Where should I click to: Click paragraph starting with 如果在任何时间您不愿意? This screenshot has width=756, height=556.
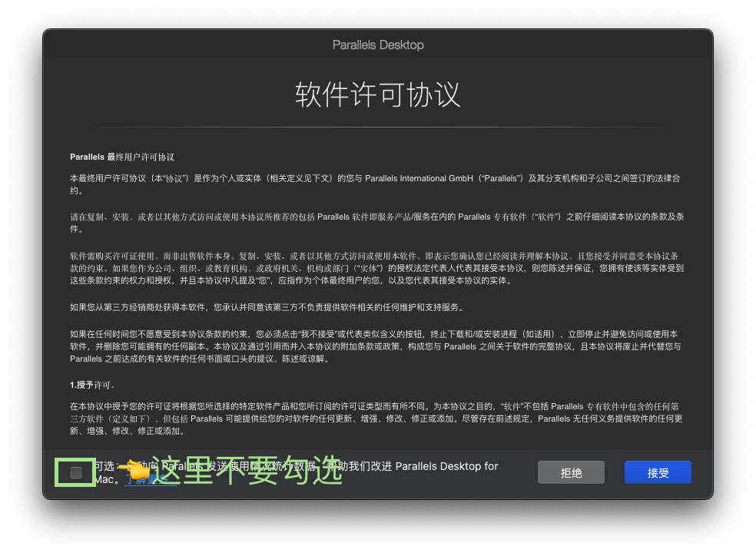click(376, 346)
